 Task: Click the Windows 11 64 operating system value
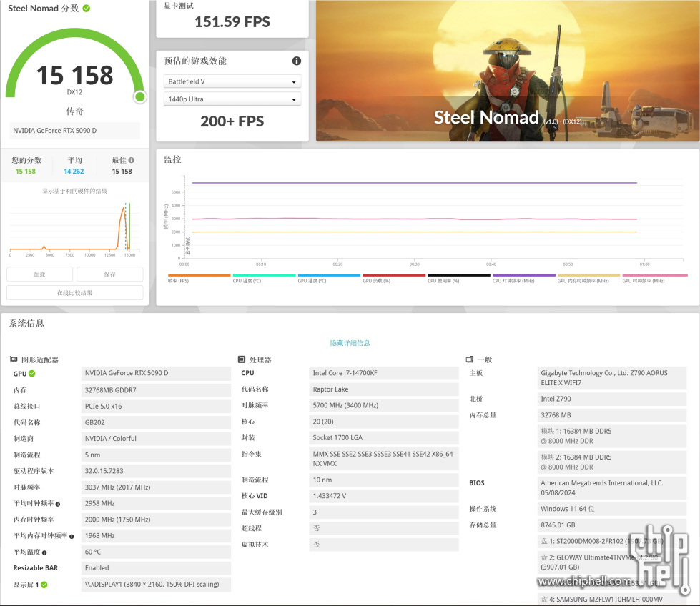611,509
